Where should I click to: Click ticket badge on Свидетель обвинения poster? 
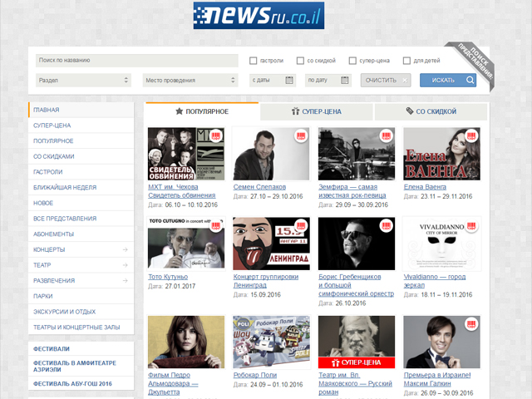tap(216, 136)
